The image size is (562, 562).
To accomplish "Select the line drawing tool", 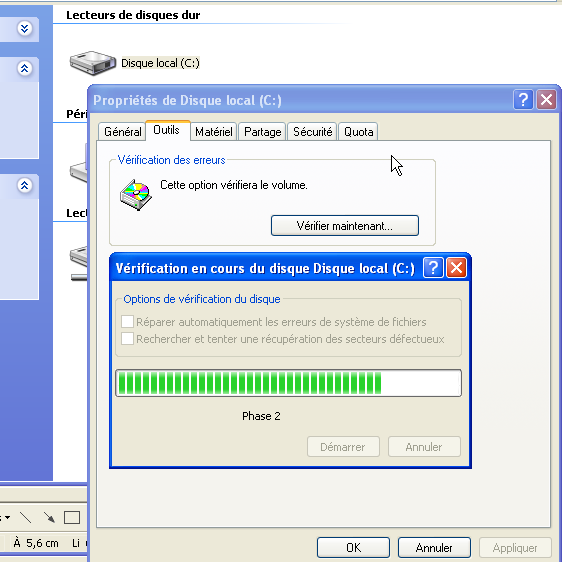I will (x=25, y=518).
